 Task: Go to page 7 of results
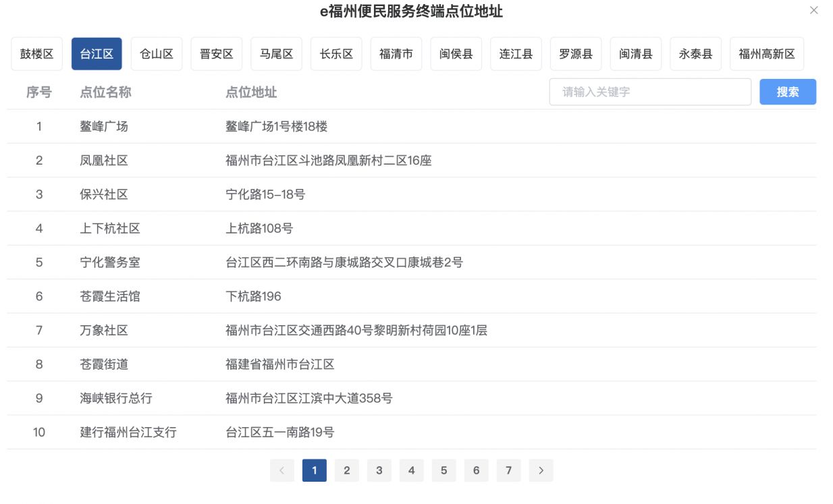pyautogui.click(x=508, y=470)
